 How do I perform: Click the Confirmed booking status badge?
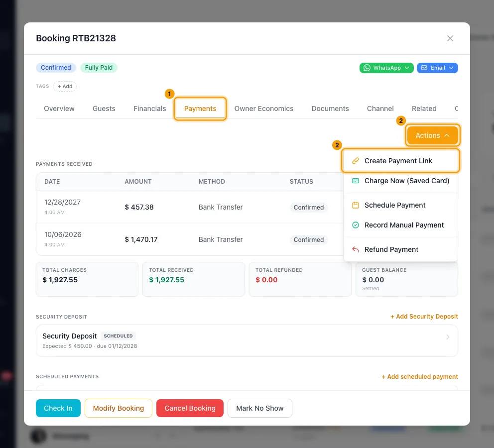pos(56,68)
